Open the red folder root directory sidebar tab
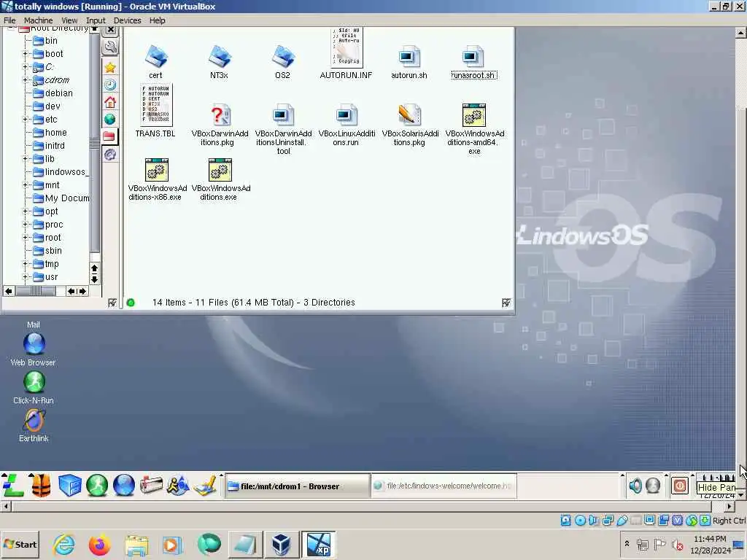The height and width of the screenshot is (560, 747). click(x=109, y=136)
